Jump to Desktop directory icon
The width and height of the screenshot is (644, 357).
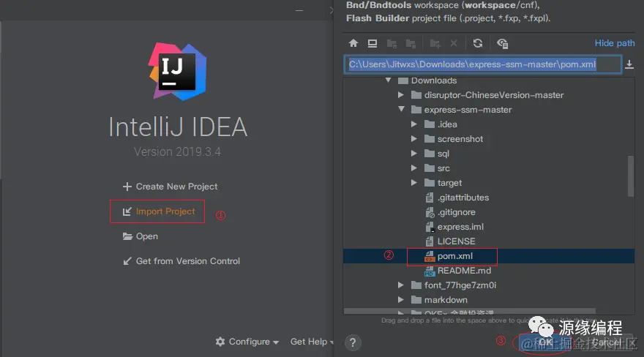372,43
